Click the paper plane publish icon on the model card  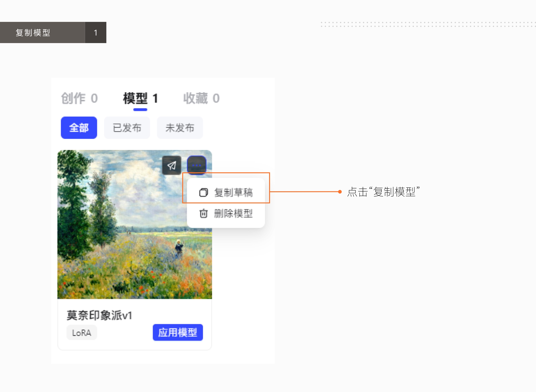172,165
